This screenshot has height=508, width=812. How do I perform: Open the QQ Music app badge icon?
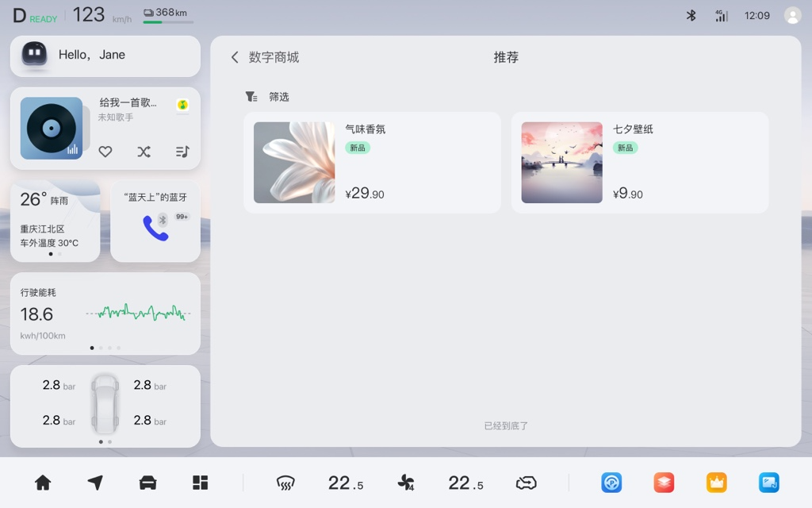point(182,105)
